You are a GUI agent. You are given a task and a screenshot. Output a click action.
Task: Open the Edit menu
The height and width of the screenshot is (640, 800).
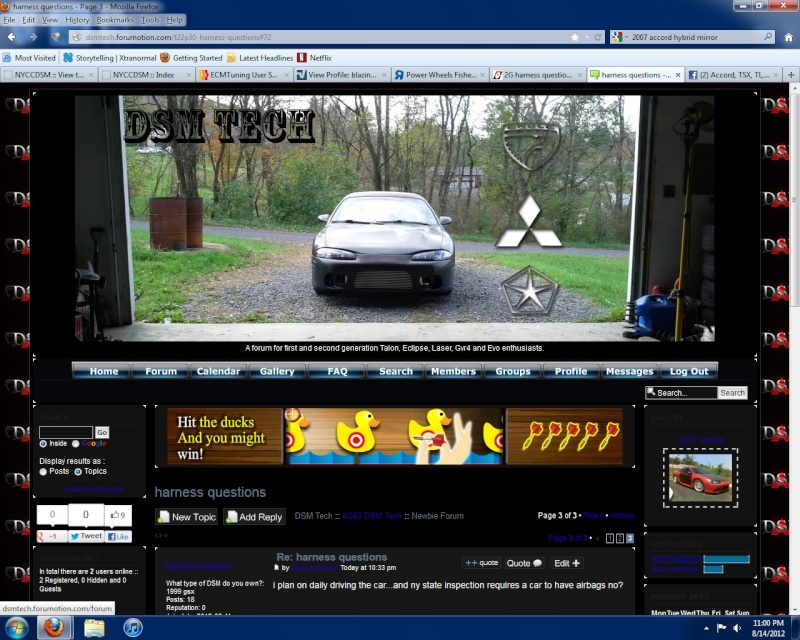click(x=29, y=20)
